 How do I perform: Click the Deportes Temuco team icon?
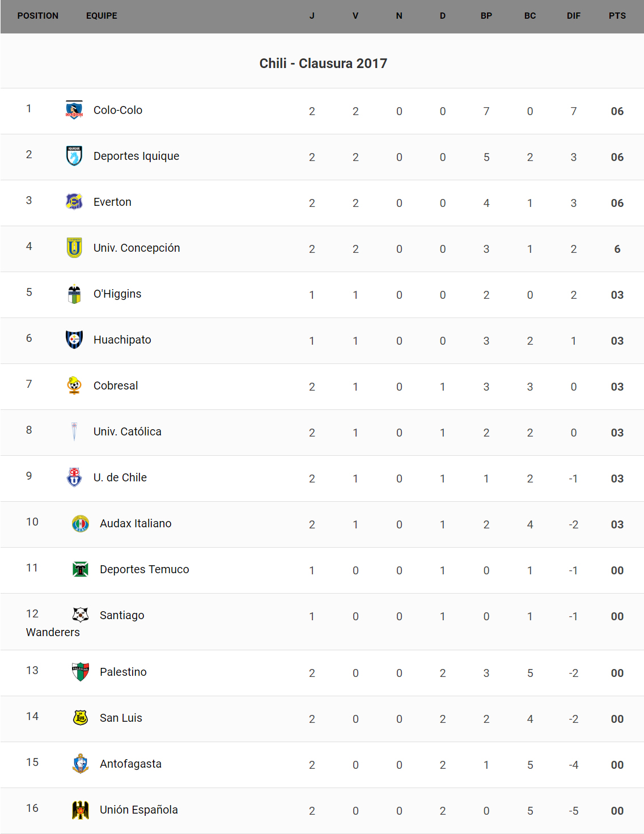pos(80,569)
